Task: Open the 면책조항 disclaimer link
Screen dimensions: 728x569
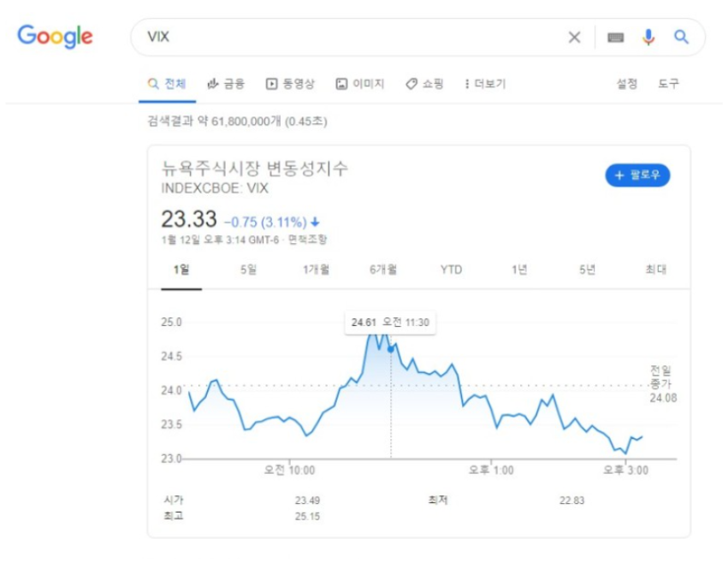Action: coord(308,240)
